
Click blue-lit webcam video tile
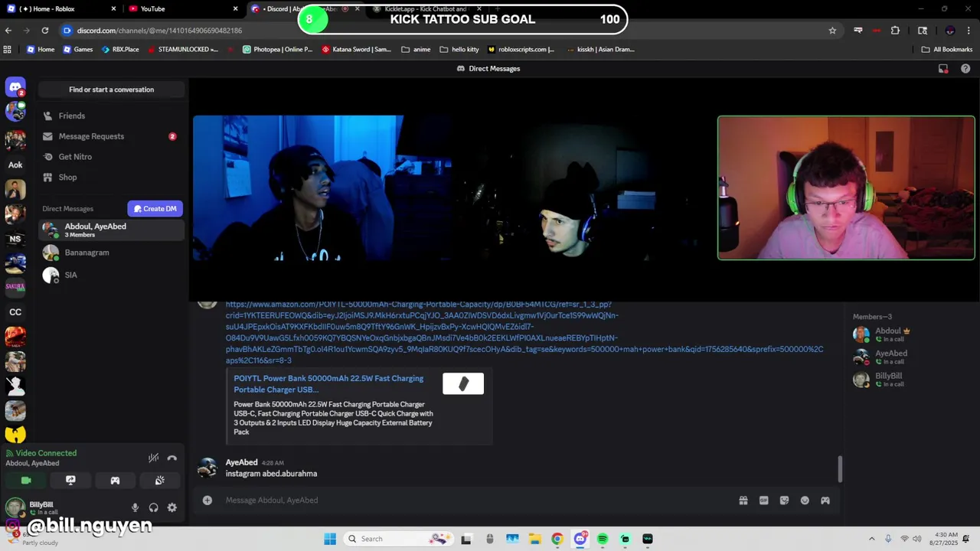pyautogui.click(x=322, y=188)
